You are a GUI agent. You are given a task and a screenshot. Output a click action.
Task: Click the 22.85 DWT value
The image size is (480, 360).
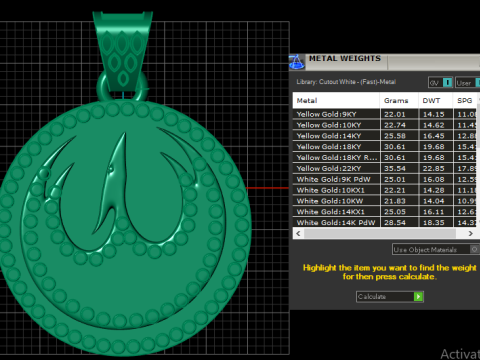(x=434, y=168)
